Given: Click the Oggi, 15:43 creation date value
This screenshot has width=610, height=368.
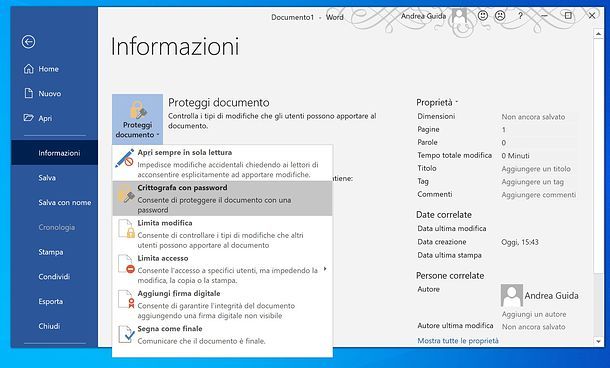Looking at the screenshot, I should point(520,242).
